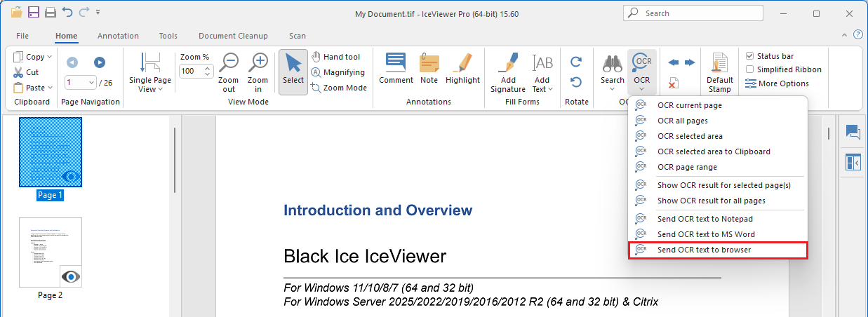Switch to the Tools tab
This screenshot has width=868, height=317.
[x=168, y=36]
